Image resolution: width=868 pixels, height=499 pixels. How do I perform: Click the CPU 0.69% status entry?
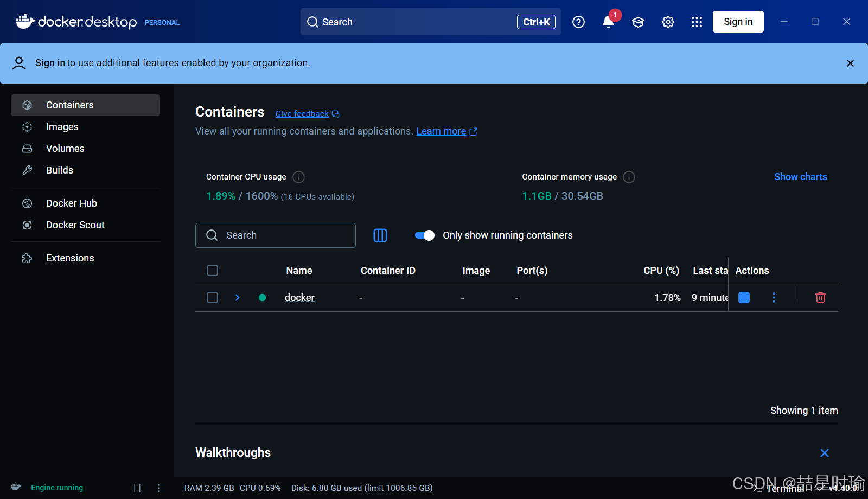[x=260, y=488]
